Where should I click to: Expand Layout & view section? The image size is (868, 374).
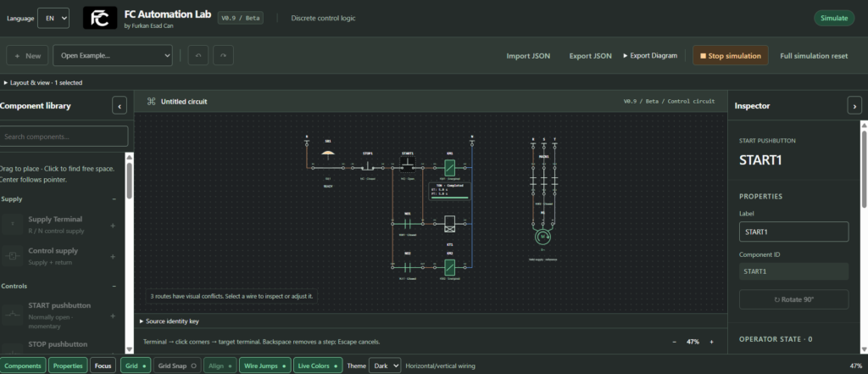43,82
